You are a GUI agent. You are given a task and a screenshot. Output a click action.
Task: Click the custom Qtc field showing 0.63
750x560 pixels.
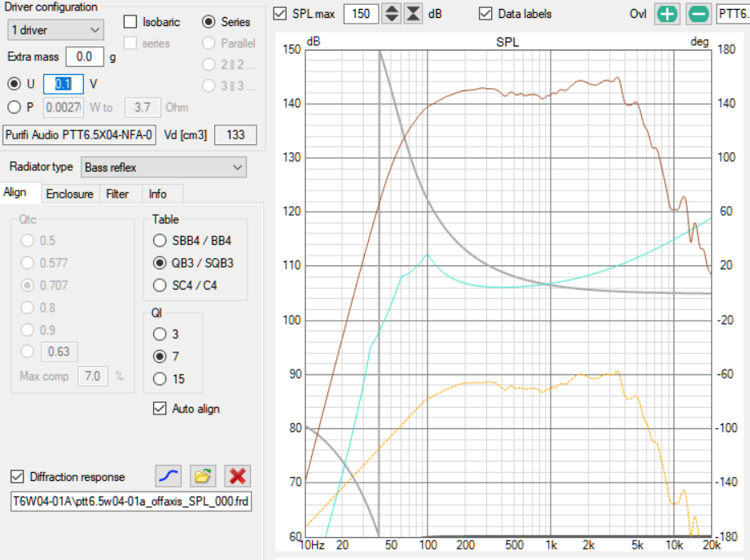59,352
